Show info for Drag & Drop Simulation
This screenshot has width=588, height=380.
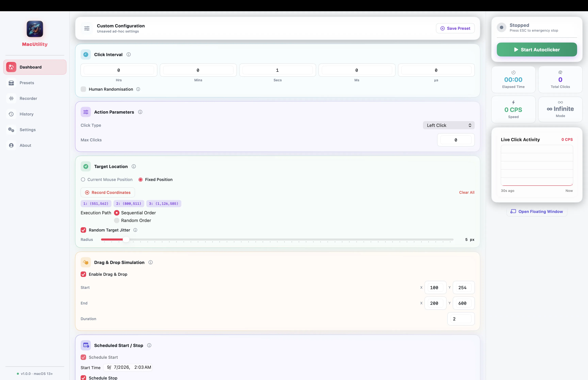point(151,262)
